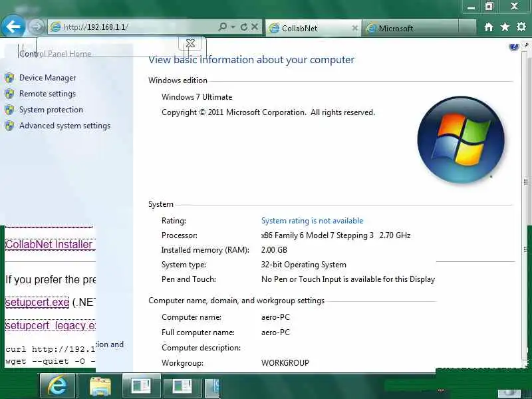Select the '2.00 GB' memory value
This screenshot has width=532, height=399.
pyautogui.click(x=274, y=250)
